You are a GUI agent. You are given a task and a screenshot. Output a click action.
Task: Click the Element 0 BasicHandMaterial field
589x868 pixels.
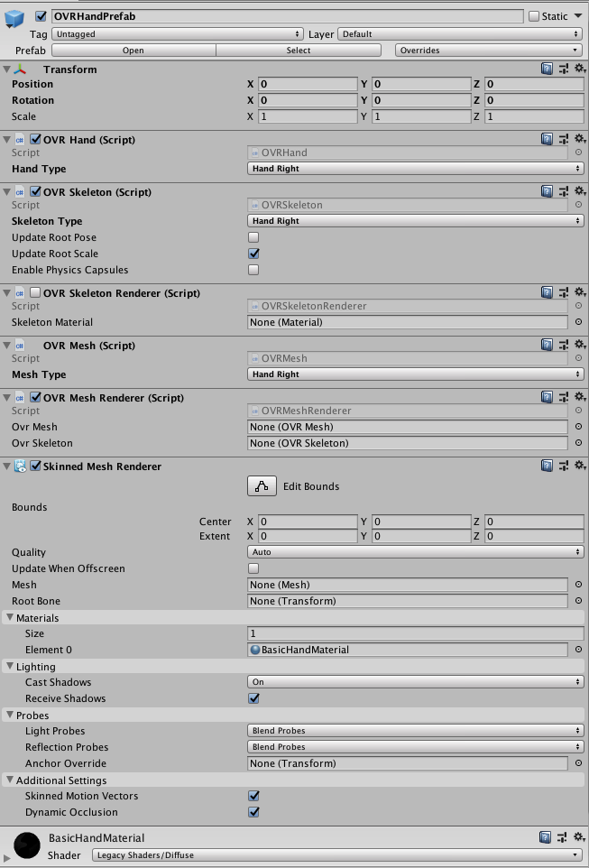click(408, 650)
